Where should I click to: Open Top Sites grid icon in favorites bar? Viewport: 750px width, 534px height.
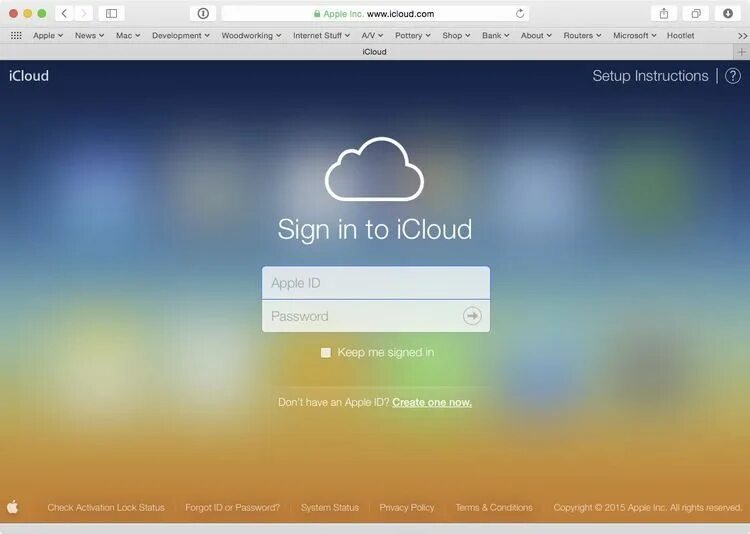coord(16,35)
